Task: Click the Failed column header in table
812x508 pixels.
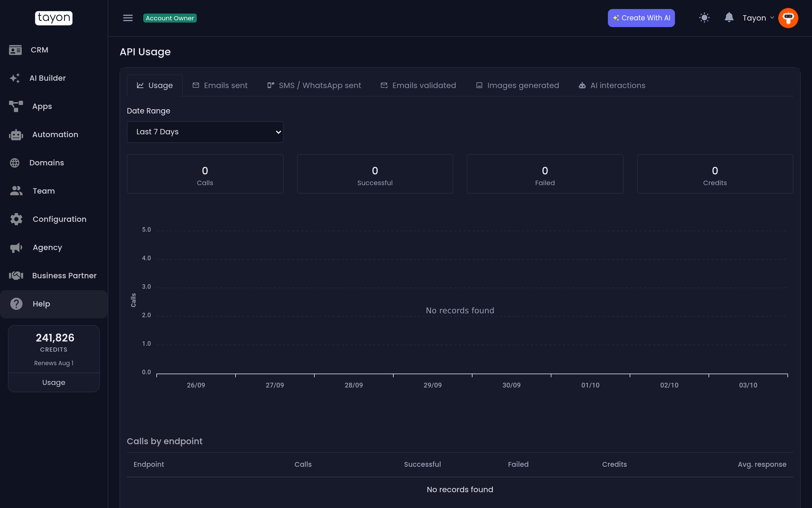Action: [x=518, y=464]
